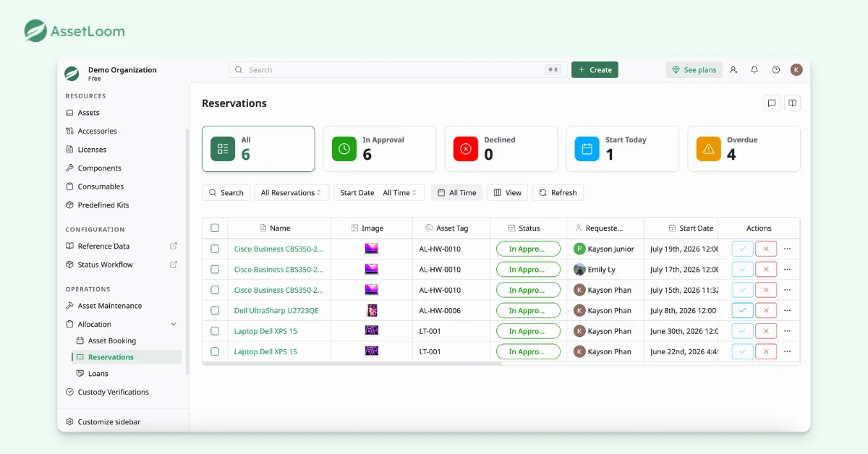Open external link icon beside Status Workflow
The image size is (868, 454).
(x=174, y=265)
